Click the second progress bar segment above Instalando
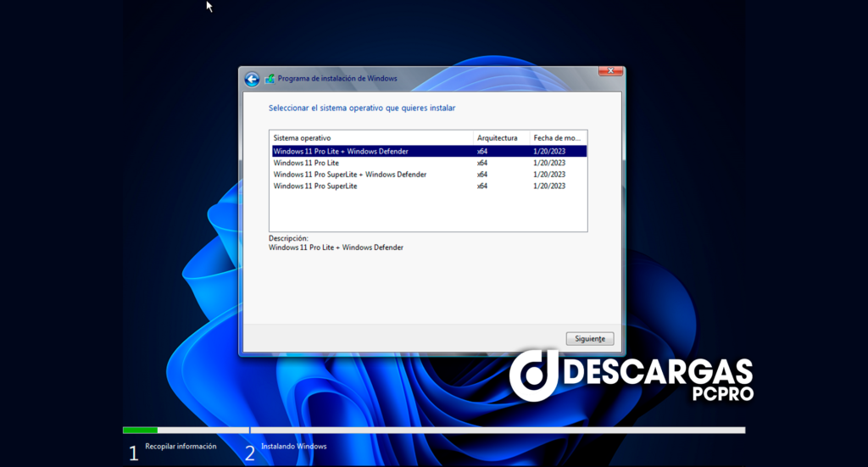This screenshot has width=868, height=467. coord(497,431)
